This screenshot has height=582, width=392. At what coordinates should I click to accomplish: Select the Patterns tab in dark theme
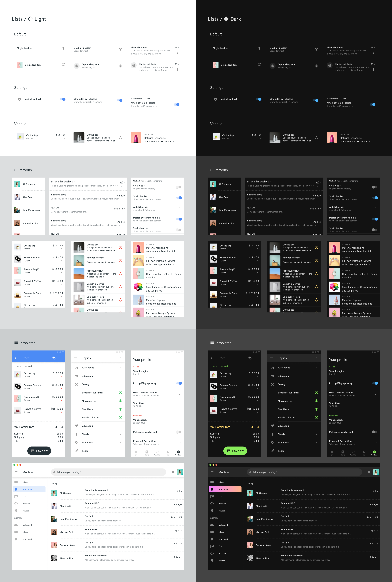tap(220, 170)
